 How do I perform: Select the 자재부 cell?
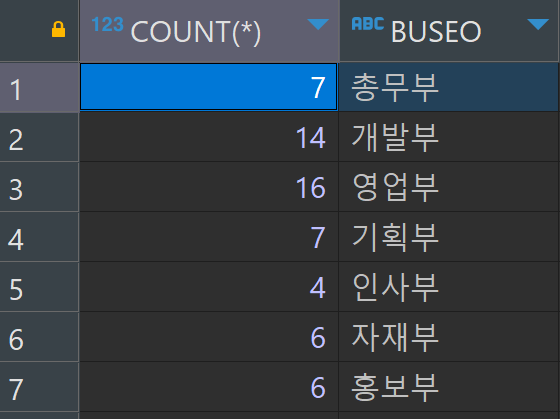pyautogui.click(x=449, y=337)
